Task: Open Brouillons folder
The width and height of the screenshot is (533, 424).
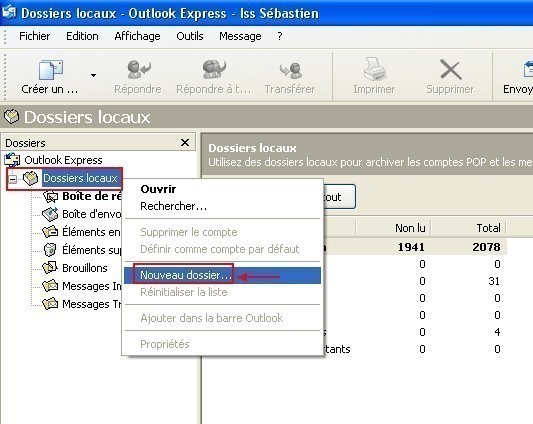Action: pyautogui.click(x=85, y=268)
